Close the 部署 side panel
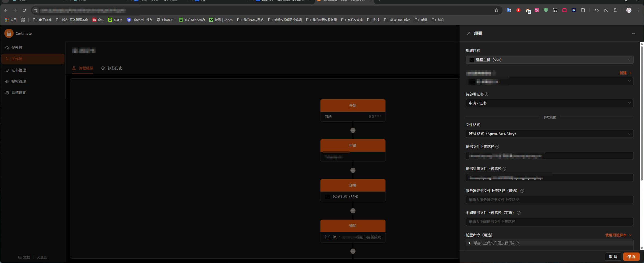This screenshot has height=263, width=644. coord(469,33)
